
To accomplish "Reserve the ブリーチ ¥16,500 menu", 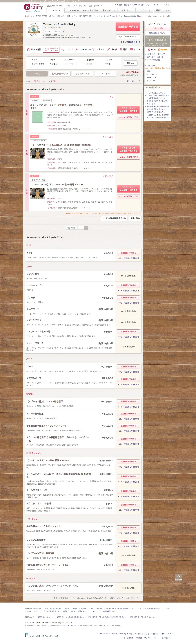I will click(128, 298).
